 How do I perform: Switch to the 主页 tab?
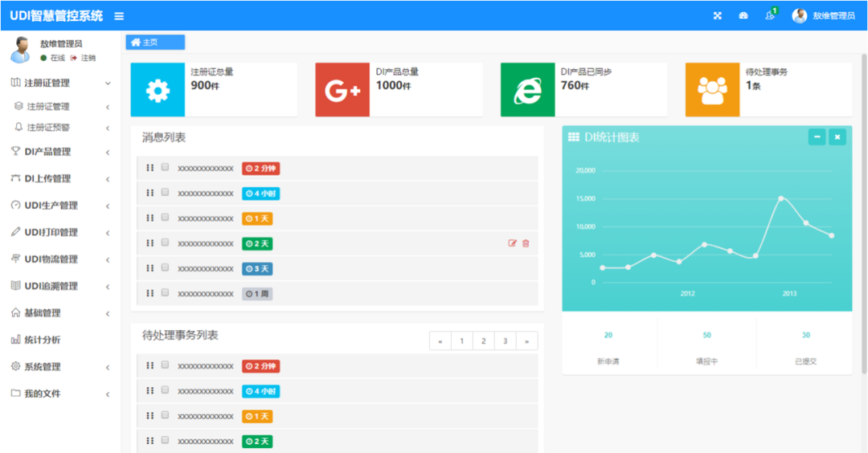tap(155, 43)
